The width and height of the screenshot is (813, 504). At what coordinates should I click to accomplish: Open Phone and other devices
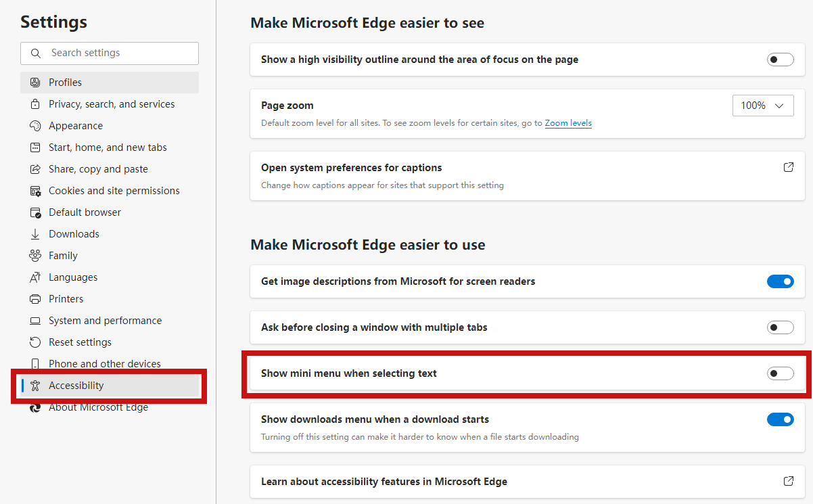tap(110, 364)
